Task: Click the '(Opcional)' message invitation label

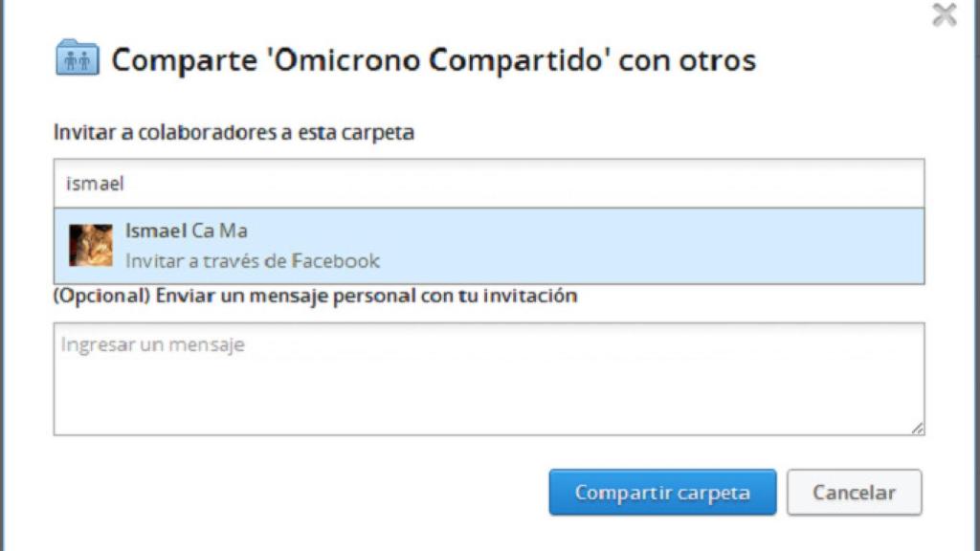Action: [313, 296]
